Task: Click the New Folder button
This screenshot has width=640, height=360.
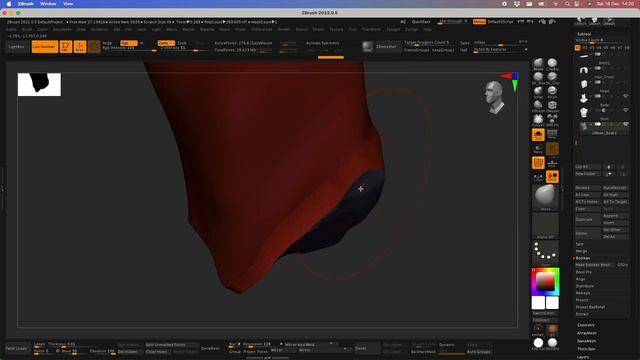Action: (588, 174)
